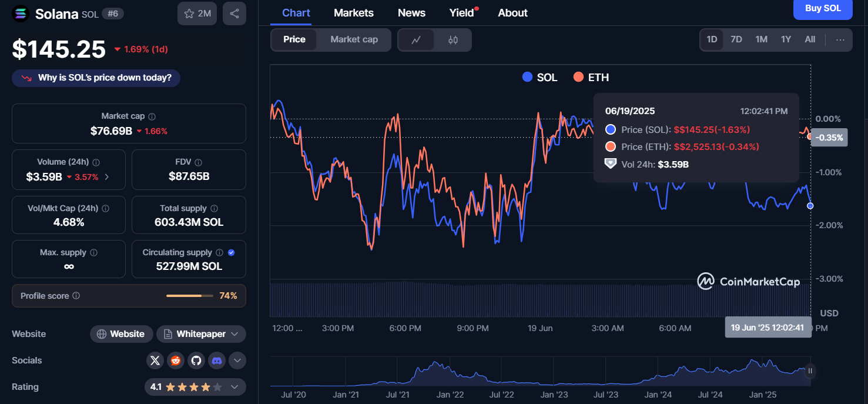Toggle SOL series in chart legend

[539, 77]
